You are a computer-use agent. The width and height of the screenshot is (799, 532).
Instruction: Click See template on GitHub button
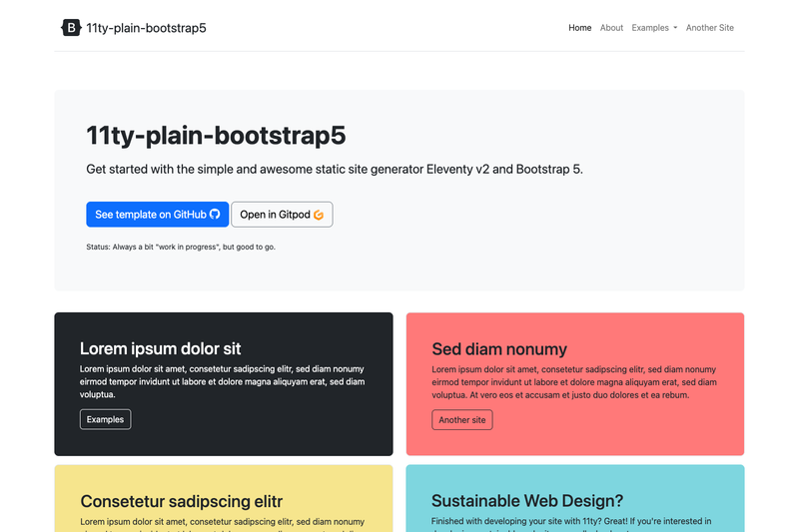click(158, 215)
